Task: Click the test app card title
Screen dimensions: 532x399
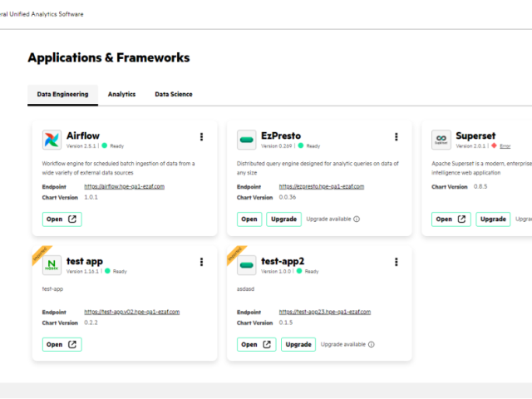Action: pos(85,261)
